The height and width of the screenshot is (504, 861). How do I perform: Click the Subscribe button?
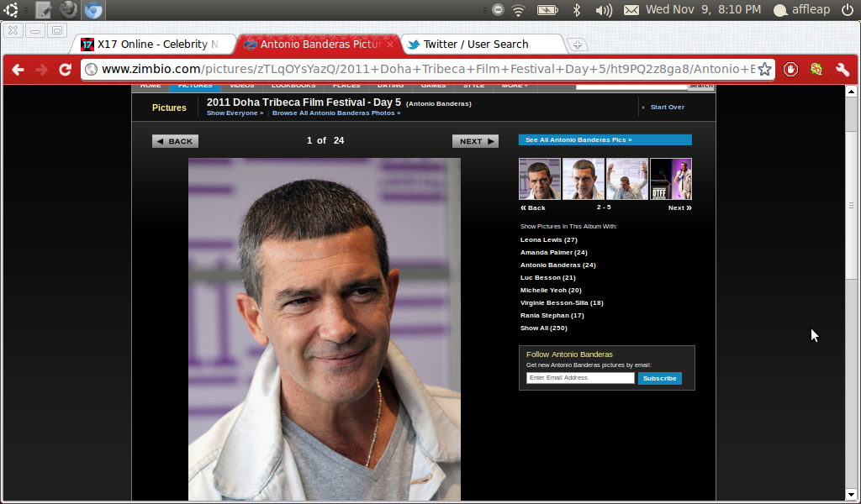point(659,378)
